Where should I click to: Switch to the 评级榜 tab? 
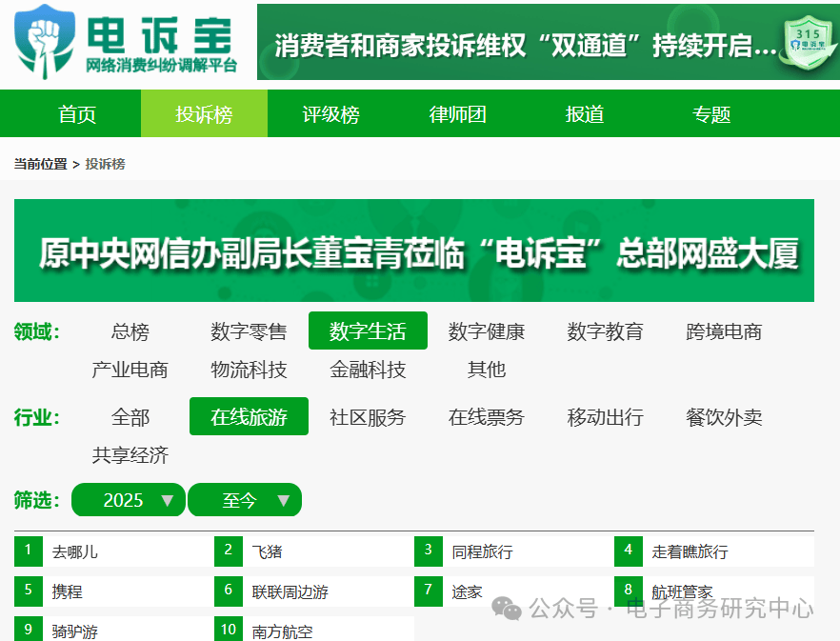[330, 114]
